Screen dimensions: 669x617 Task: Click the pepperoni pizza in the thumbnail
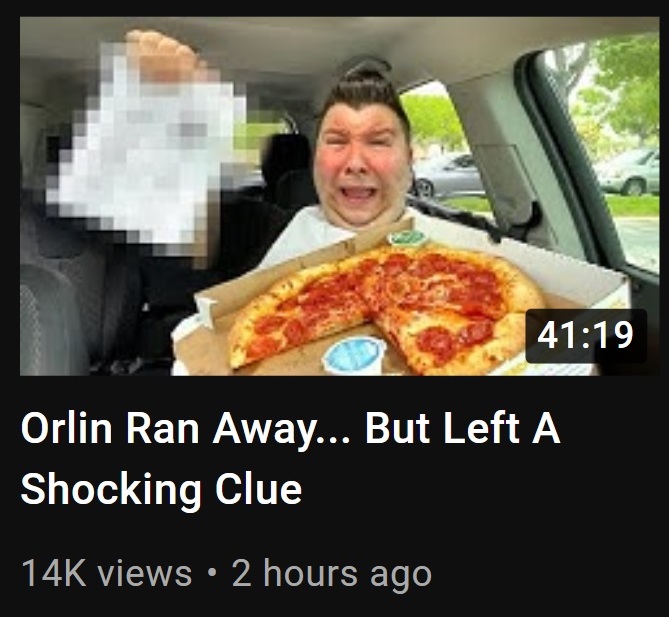[x=386, y=309]
